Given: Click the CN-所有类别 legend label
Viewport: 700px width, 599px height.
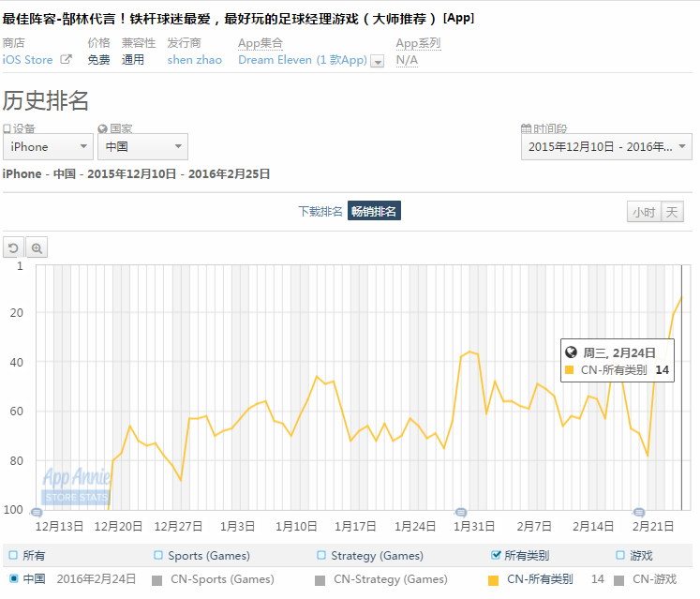Looking at the screenshot, I should pyautogui.click(x=540, y=579).
